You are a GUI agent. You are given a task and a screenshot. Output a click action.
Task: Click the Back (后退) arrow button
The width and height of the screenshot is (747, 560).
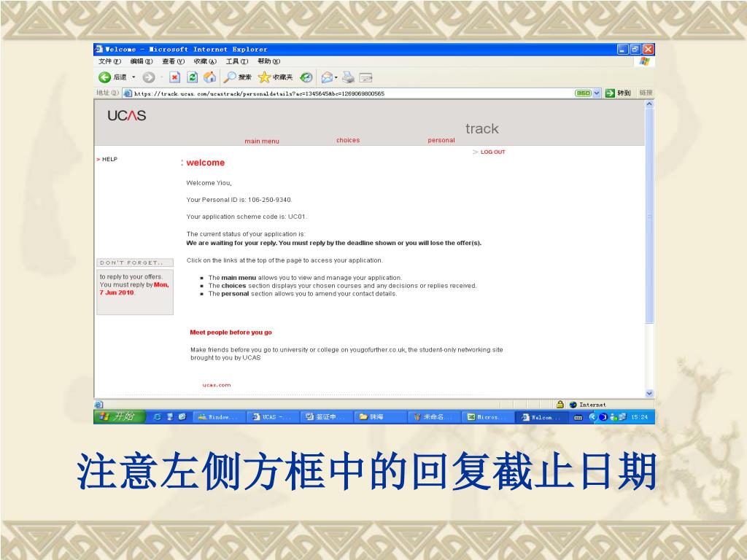tap(104, 77)
